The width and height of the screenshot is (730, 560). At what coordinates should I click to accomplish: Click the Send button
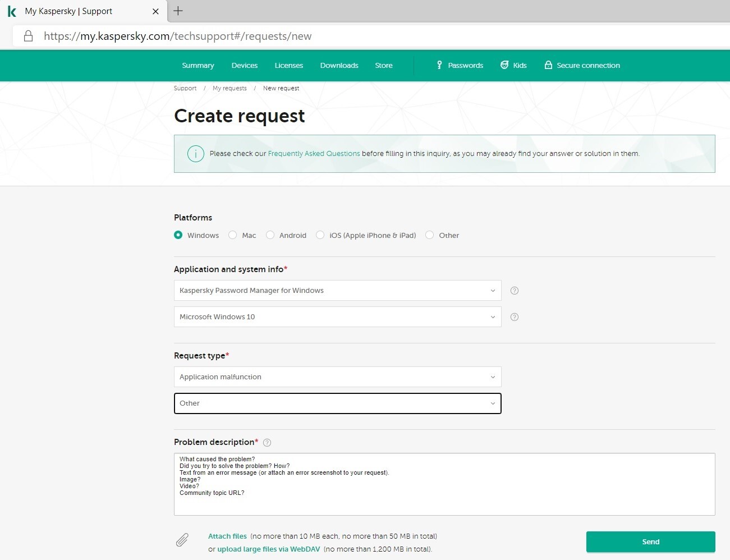pyautogui.click(x=651, y=542)
